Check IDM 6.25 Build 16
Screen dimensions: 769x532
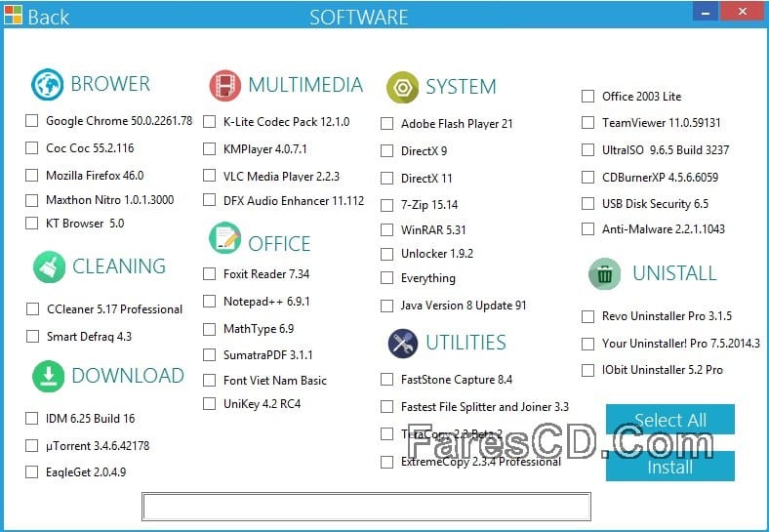click(32, 418)
